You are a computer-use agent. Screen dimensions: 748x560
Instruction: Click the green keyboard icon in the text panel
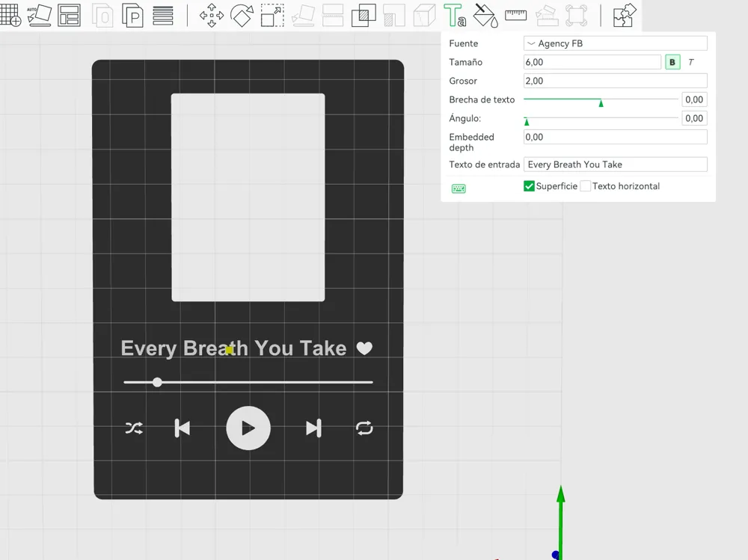(x=459, y=188)
